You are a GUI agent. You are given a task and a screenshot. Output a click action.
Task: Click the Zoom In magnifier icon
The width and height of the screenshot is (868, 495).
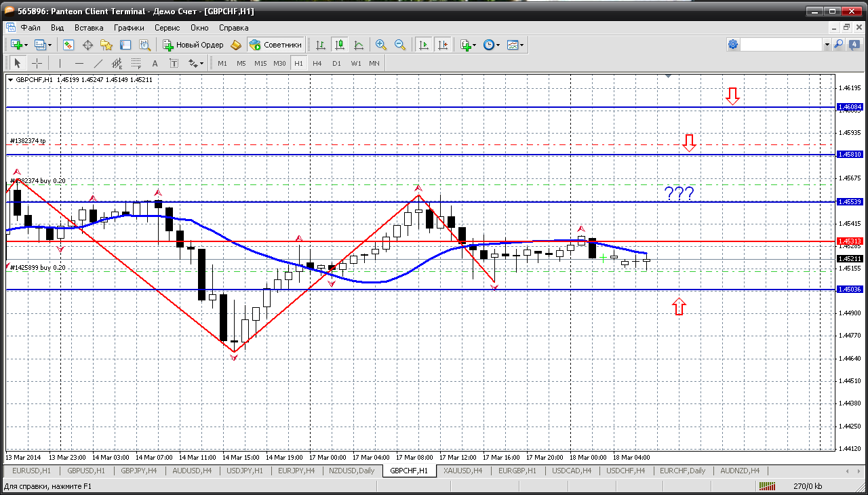[x=381, y=45]
